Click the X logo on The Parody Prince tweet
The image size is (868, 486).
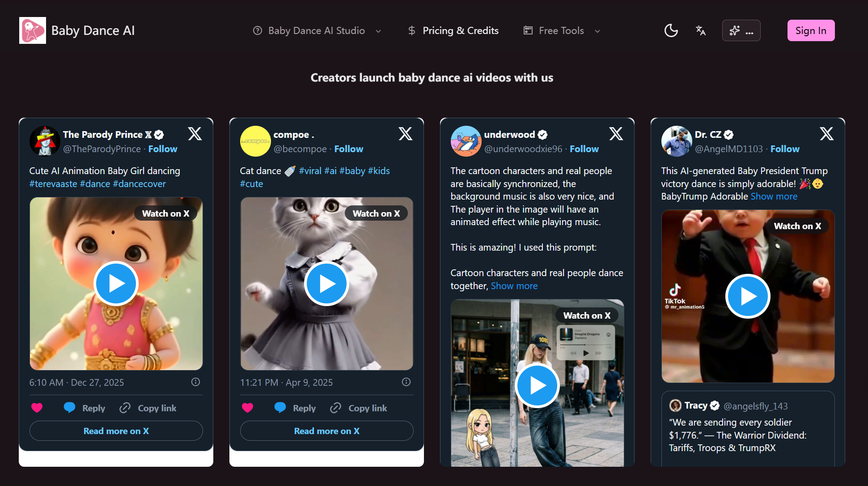(x=195, y=133)
